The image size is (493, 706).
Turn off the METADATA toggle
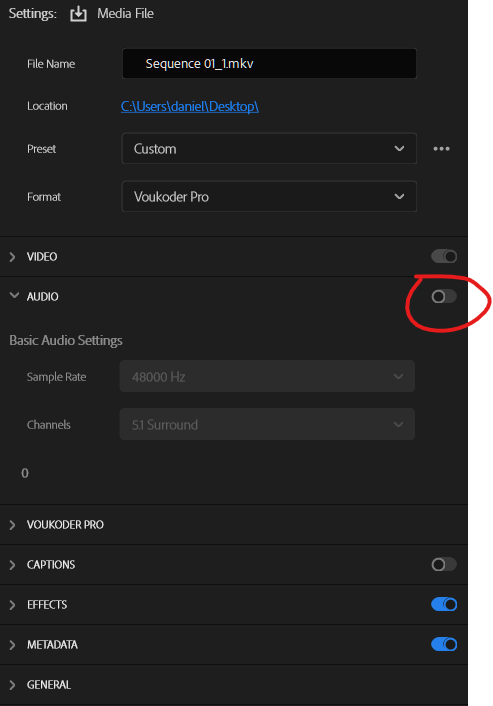click(x=444, y=644)
